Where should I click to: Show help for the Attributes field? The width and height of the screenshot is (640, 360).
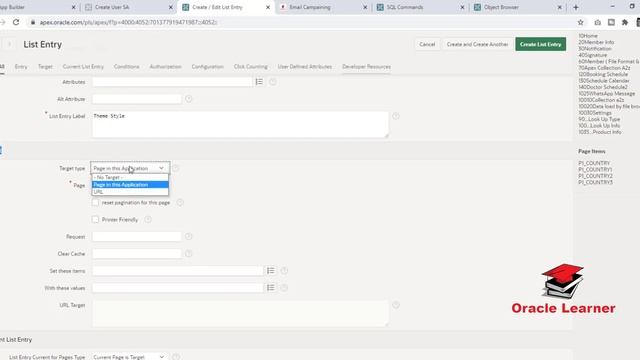click(273, 82)
